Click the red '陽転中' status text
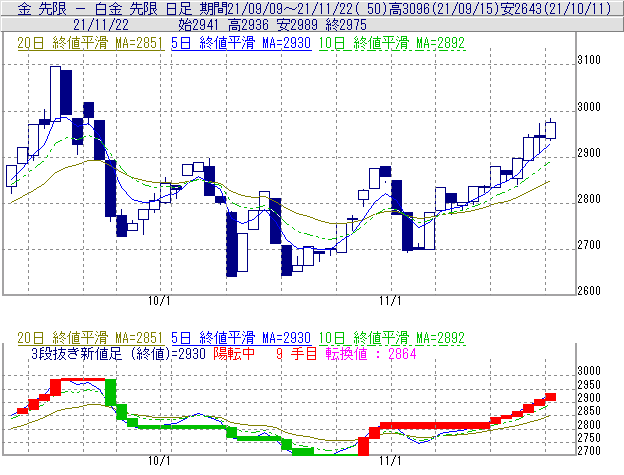This screenshot has height=475, width=624. (234, 353)
